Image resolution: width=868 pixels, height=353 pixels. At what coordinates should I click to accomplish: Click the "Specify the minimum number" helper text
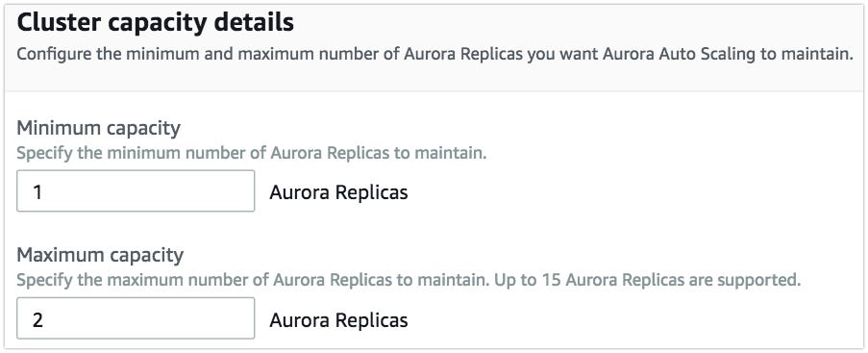coord(251,153)
